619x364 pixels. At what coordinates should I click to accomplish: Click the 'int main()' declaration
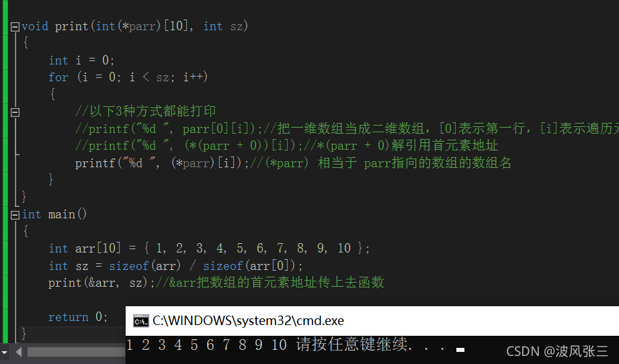54,214
